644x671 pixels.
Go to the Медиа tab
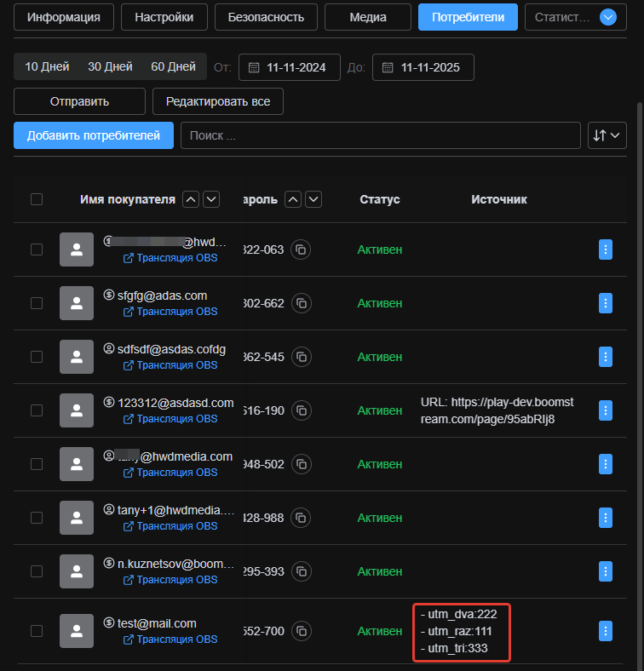(368, 17)
